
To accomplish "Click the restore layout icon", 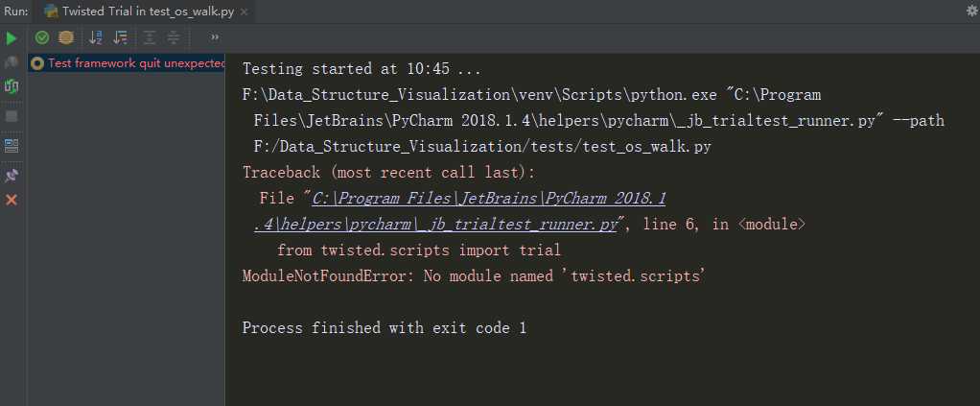I will pyautogui.click(x=12, y=146).
